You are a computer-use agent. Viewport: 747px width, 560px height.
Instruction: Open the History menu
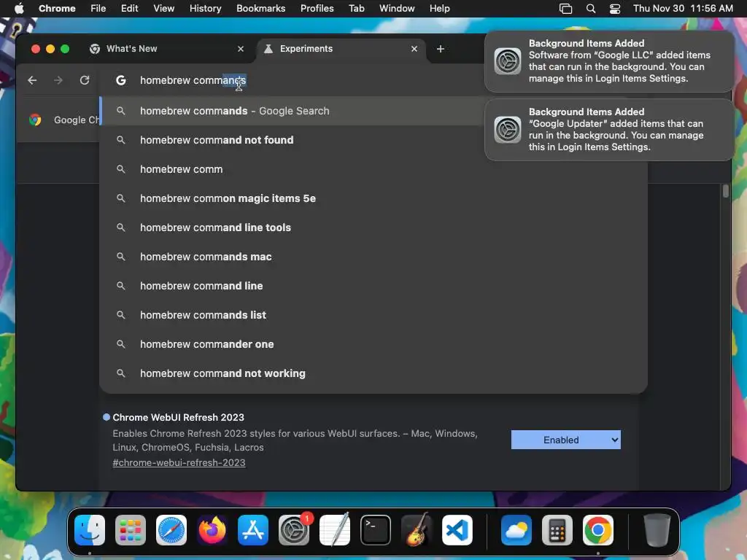pos(205,9)
